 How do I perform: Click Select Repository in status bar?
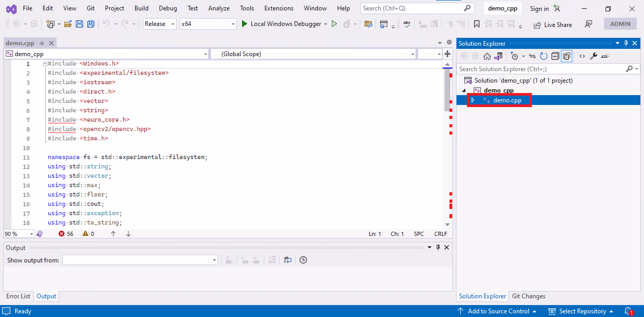pyautogui.click(x=582, y=311)
